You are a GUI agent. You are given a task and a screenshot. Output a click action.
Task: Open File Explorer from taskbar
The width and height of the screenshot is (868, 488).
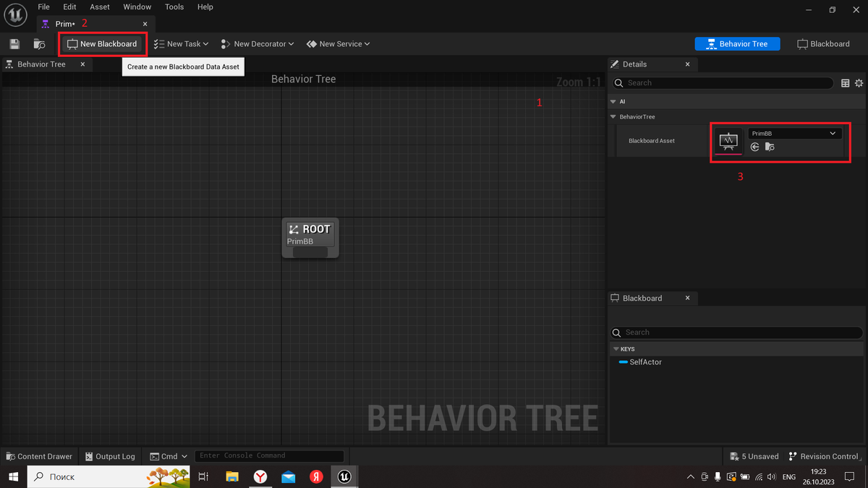pyautogui.click(x=232, y=476)
